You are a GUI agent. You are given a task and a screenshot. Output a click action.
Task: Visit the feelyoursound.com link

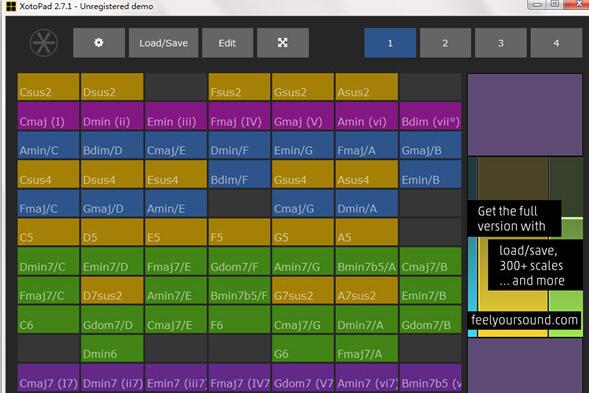(524, 320)
